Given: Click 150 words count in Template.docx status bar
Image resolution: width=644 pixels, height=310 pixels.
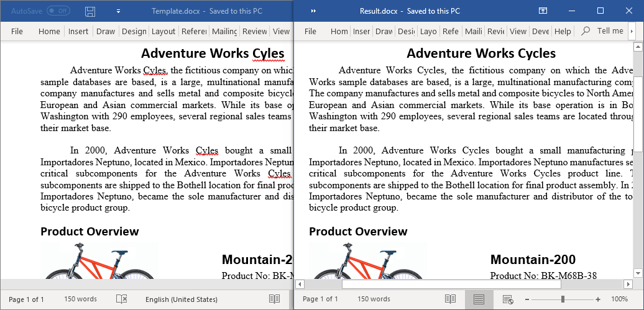Looking at the screenshot, I should pyautogui.click(x=81, y=299).
